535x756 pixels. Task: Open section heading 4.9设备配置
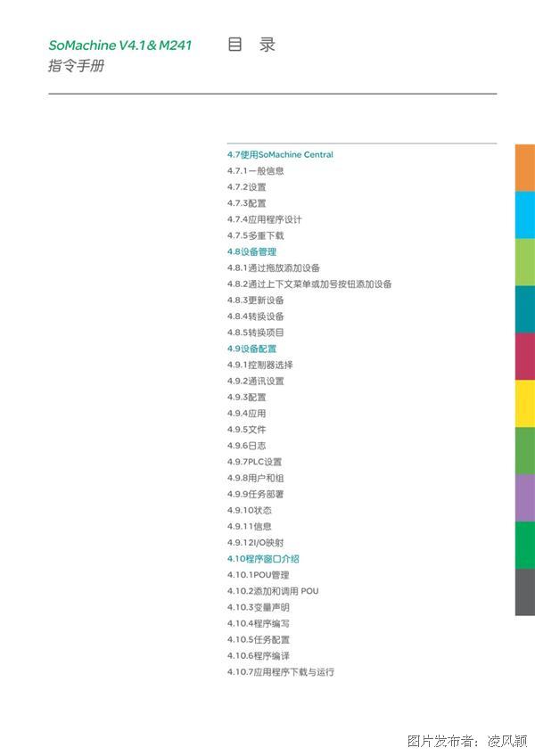251,349
